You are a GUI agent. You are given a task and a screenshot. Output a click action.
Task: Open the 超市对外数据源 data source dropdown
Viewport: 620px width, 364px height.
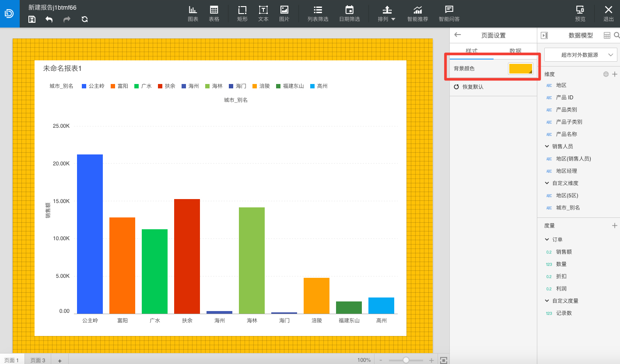pos(581,55)
